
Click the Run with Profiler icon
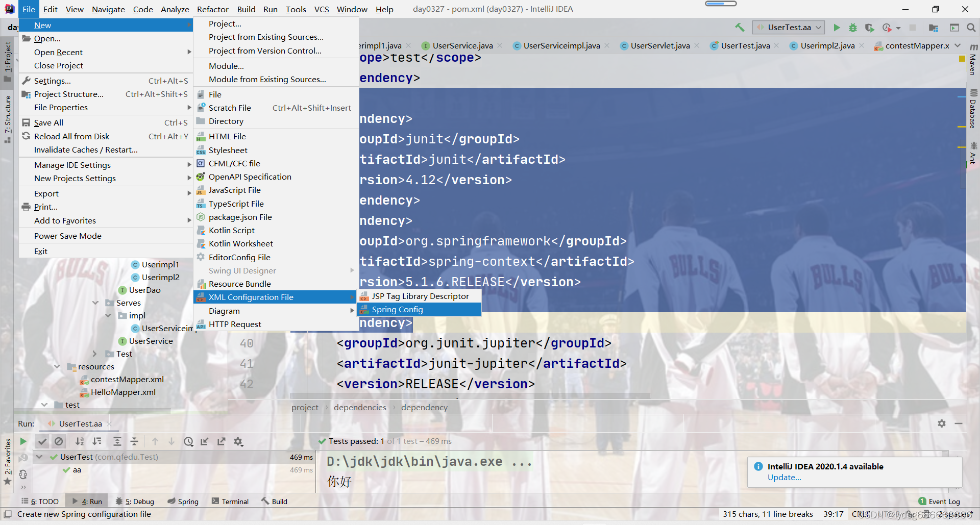[887, 28]
